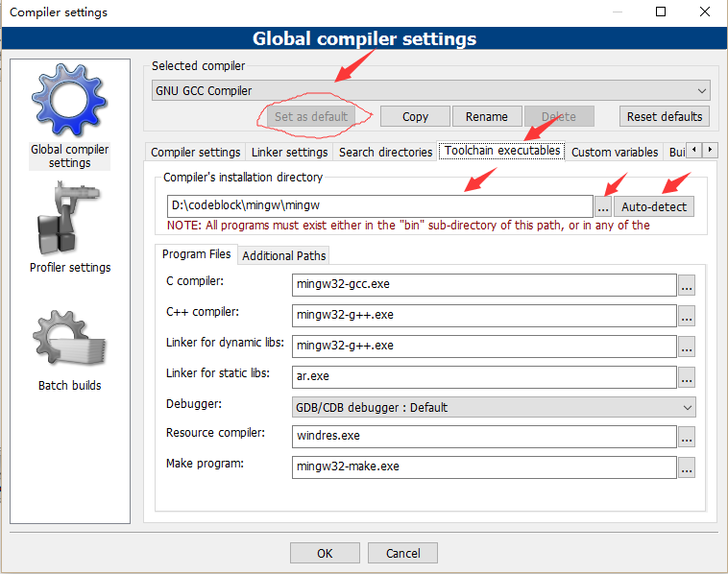Viewport: 728px width, 574px height.
Task: Open the Additional Paths sub-tab
Action: tap(283, 255)
